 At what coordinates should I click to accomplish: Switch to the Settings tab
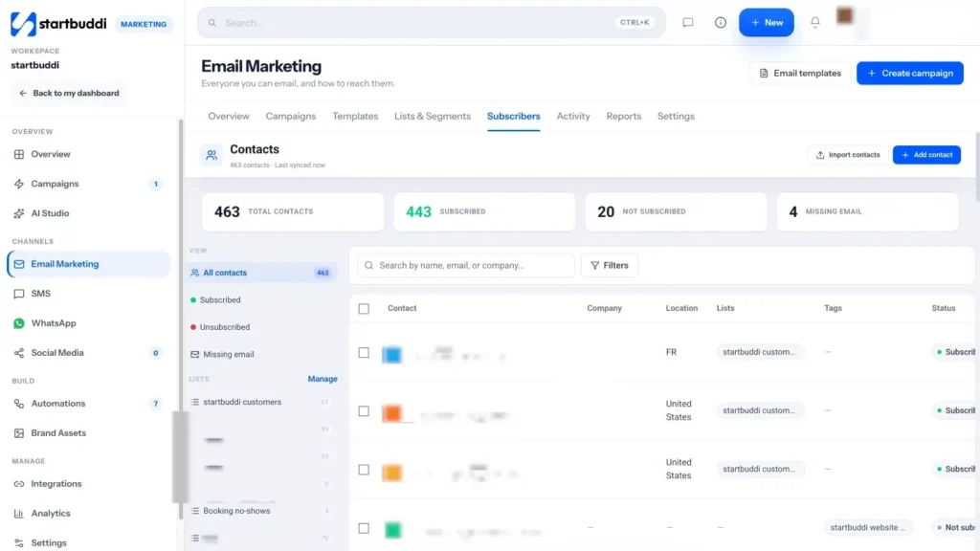[x=676, y=116]
